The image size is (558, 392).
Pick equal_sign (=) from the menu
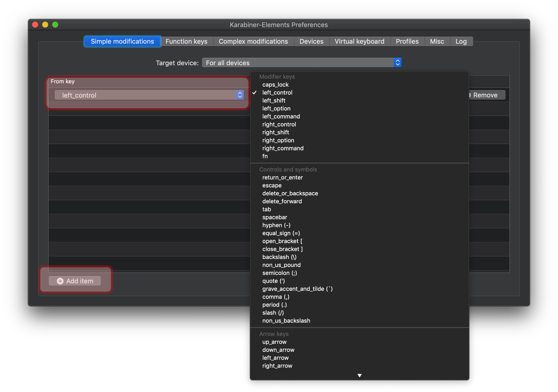click(x=359, y=233)
